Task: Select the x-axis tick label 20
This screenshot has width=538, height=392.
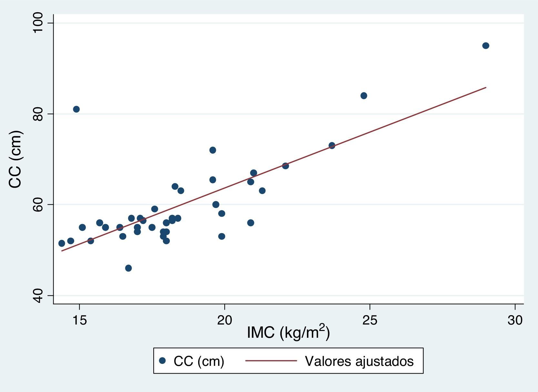Action: 224,320
